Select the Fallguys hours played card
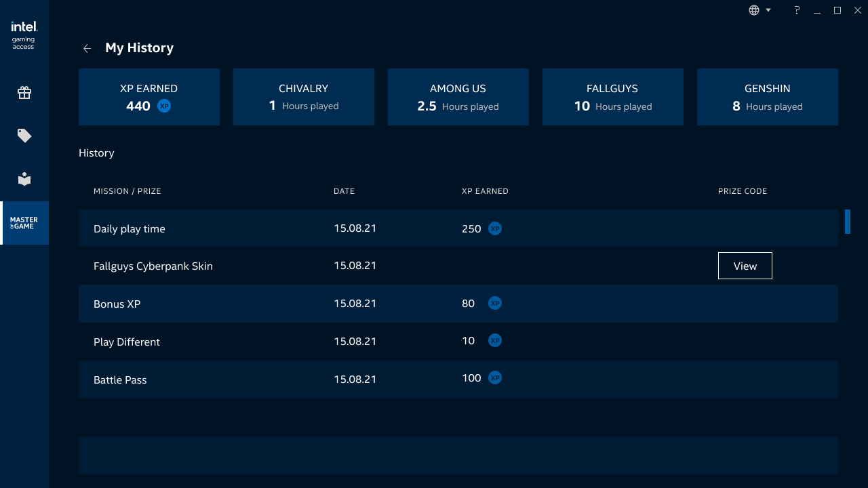Viewport: 868px width, 488px height. coord(613,97)
